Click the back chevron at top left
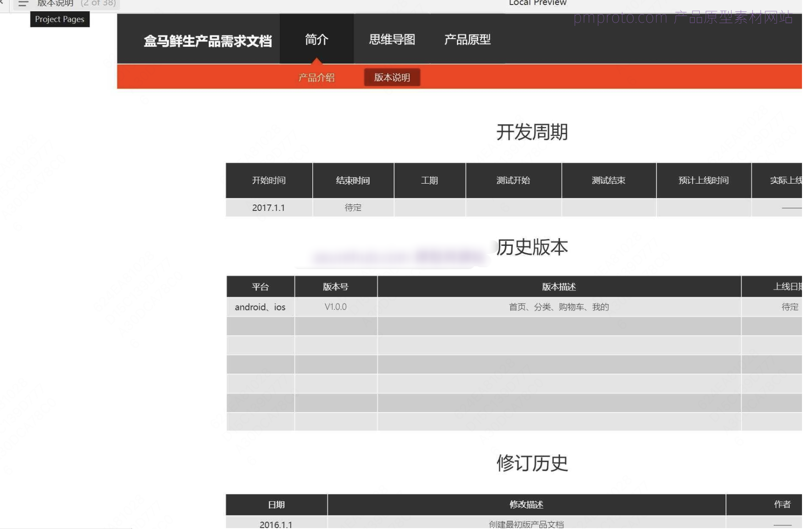The width and height of the screenshot is (812, 529). [x=2, y=3]
